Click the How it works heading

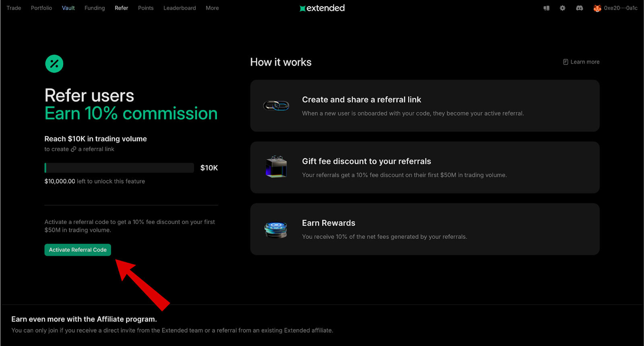pyautogui.click(x=281, y=62)
